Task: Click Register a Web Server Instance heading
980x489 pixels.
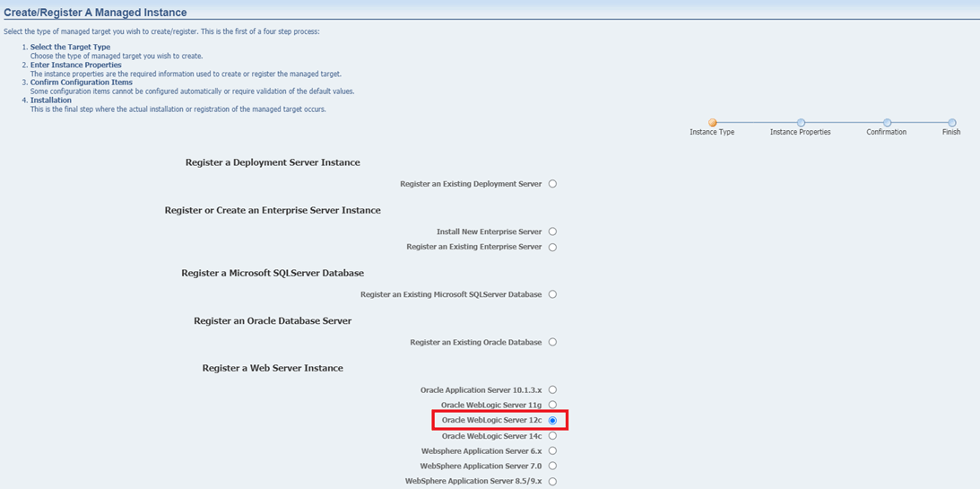Action: tap(273, 368)
